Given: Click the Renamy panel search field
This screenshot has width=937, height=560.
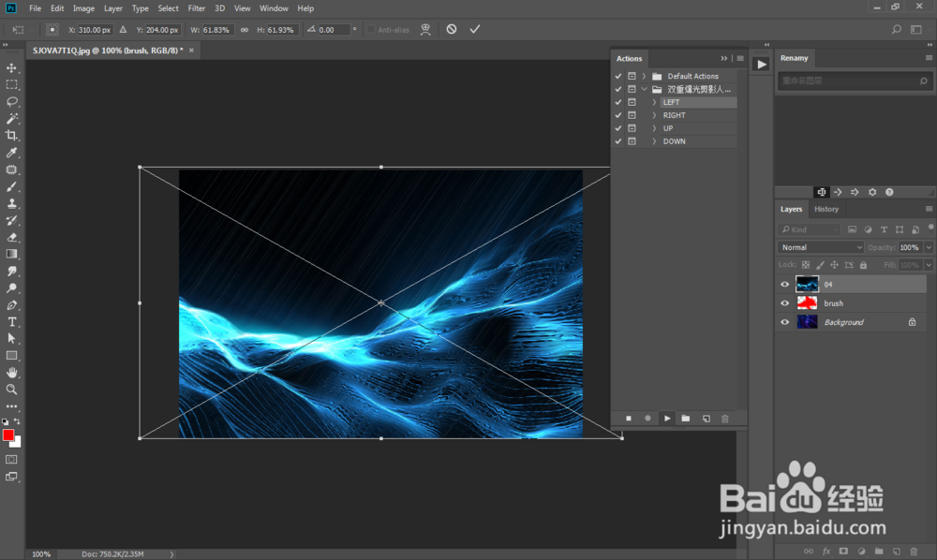Looking at the screenshot, I should point(855,81).
